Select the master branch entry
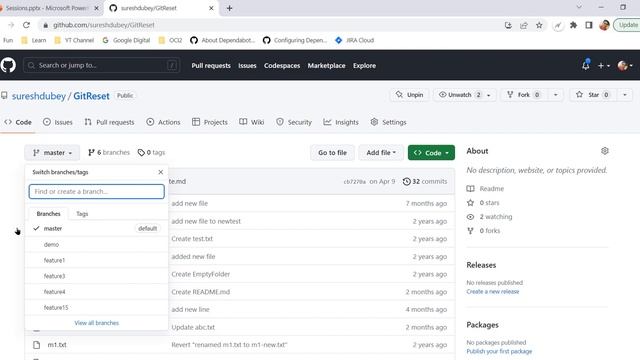Viewport: 640px width, 360px height. (x=97, y=229)
